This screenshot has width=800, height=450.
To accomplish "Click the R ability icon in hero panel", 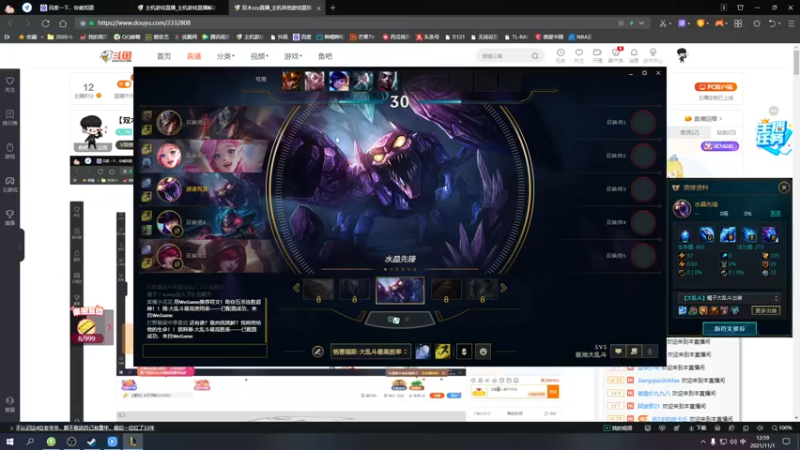I will (x=769, y=235).
